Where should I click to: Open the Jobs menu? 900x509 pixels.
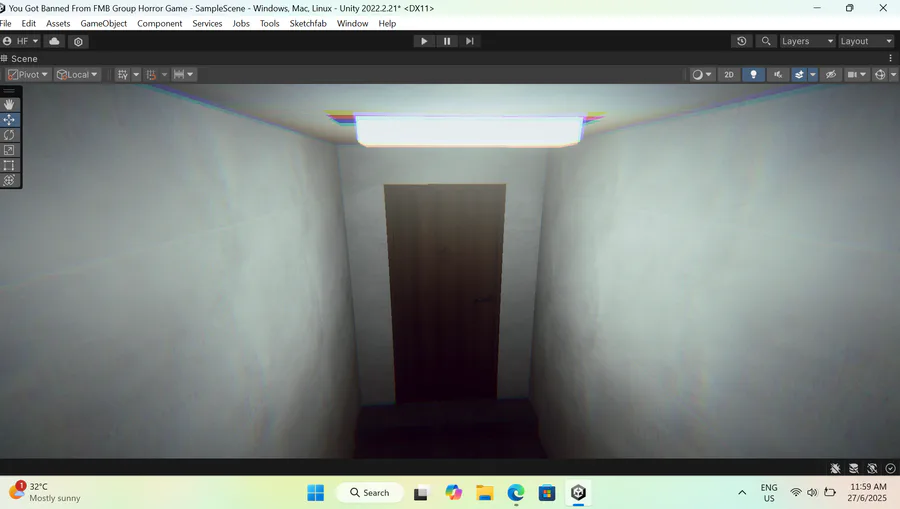tap(241, 24)
